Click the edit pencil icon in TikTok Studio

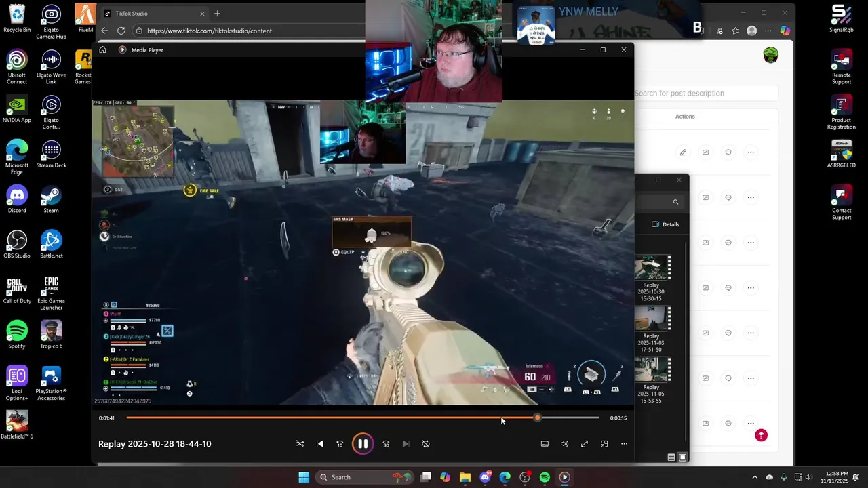coord(683,152)
